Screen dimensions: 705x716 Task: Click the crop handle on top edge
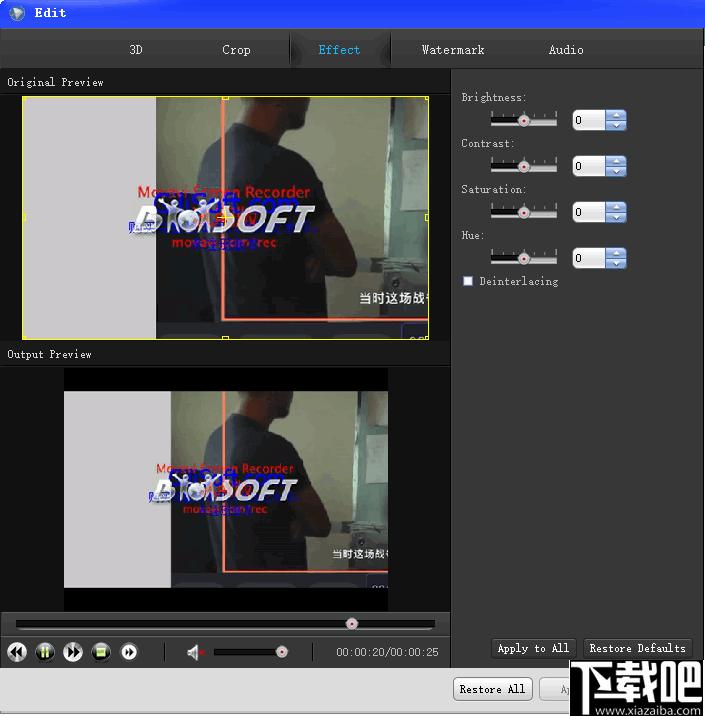point(226,97)
